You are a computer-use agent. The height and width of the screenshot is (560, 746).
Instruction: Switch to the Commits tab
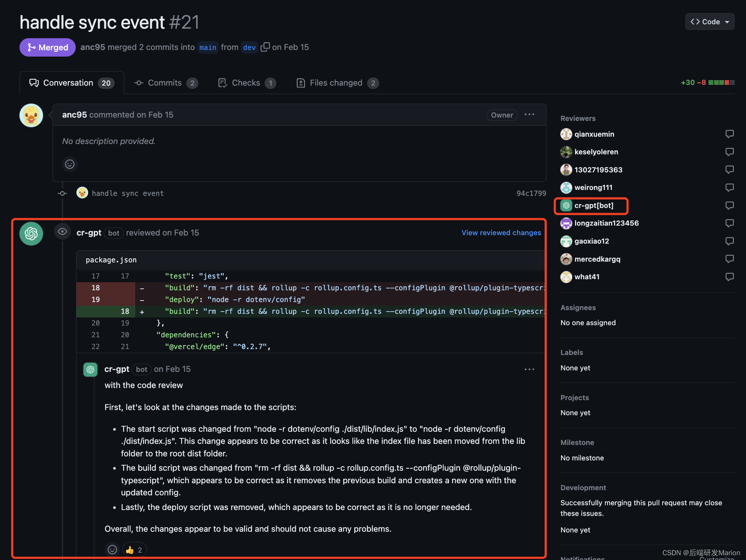[x=165, y=83]
